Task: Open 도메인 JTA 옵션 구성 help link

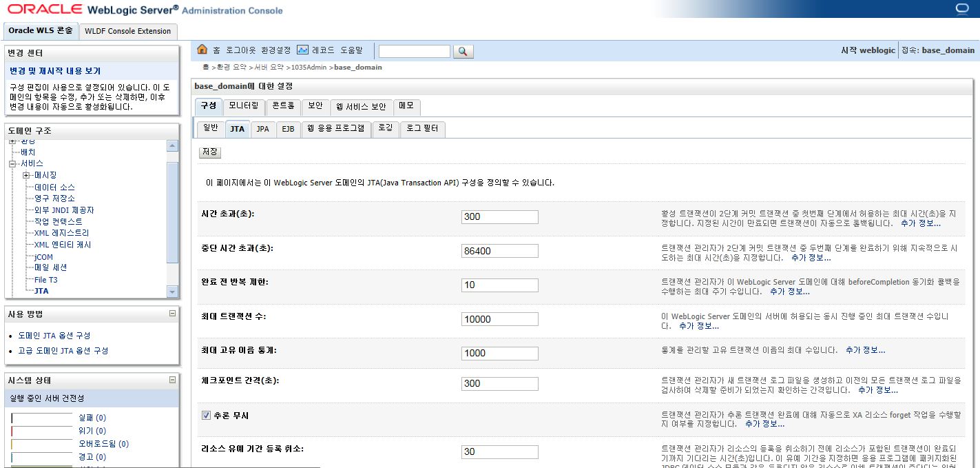Action: click(x=54, y=336)
